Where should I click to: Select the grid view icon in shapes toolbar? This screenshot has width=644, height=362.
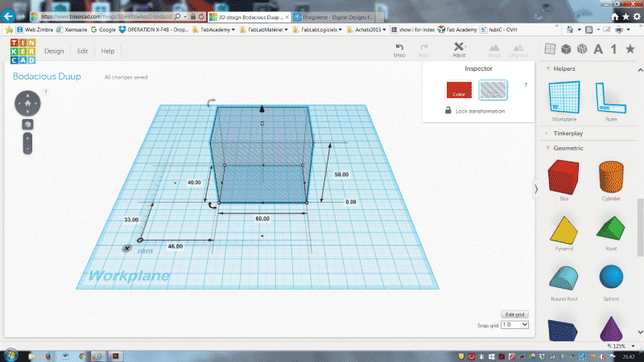pos(550,49)
